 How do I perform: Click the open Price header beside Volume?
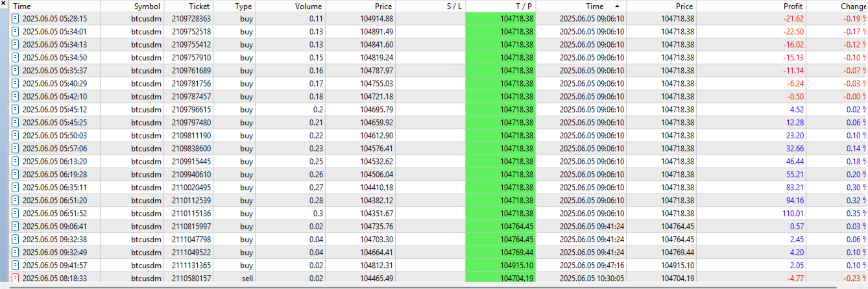(362, 6)
